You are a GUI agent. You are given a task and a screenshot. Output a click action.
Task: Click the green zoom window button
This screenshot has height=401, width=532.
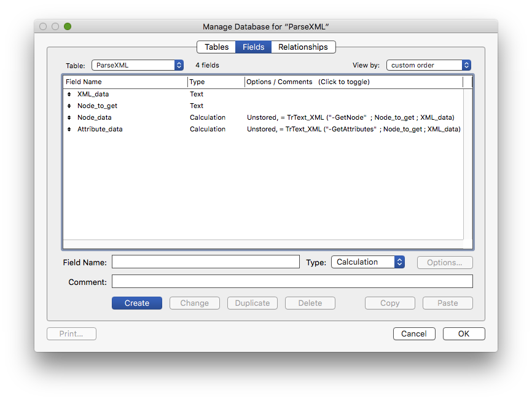click(68, 26)
